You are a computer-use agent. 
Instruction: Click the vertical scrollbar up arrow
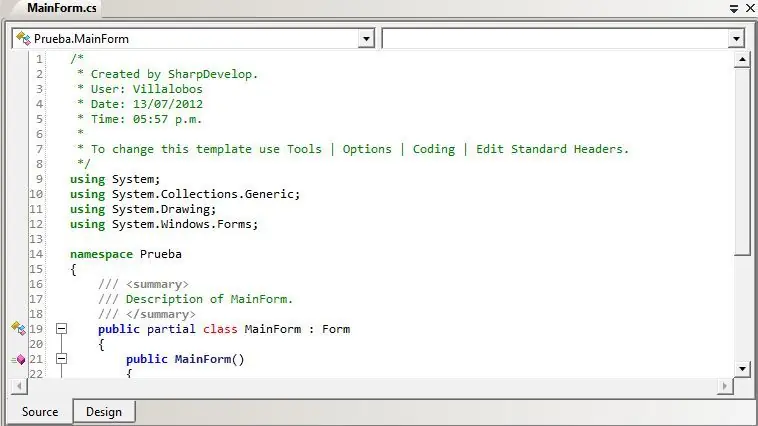[x=742, y=60]
